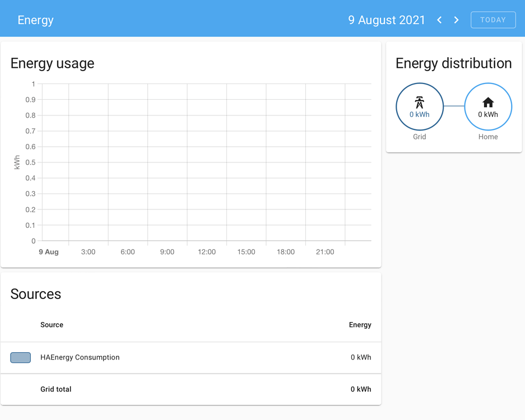Click the right chevron to view next day
The height and width of the screenshot is (420, 525).
456,20
